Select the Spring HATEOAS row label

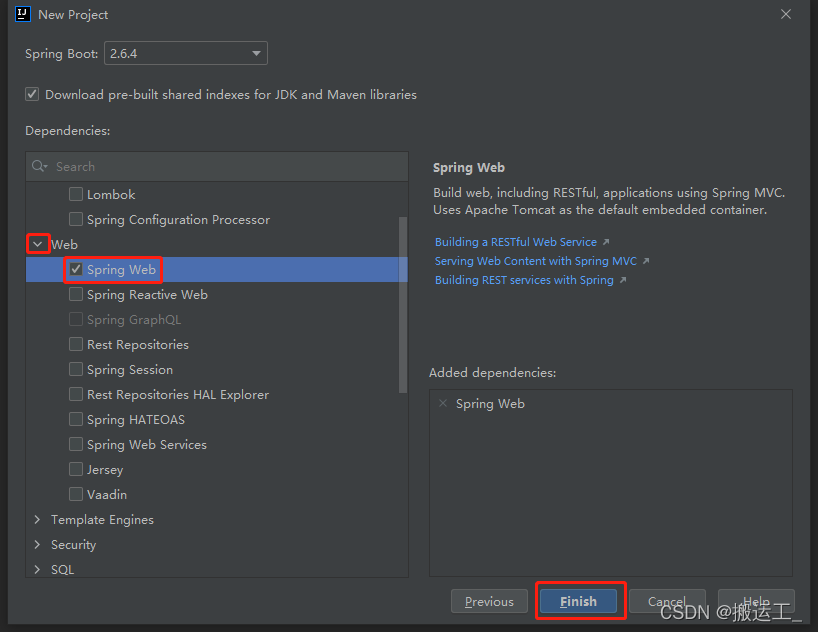[x=136, y=420]
